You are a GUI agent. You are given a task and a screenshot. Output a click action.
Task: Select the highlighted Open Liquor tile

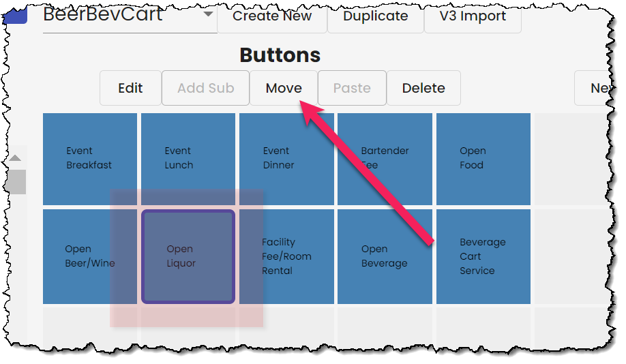tap(188, 256)
